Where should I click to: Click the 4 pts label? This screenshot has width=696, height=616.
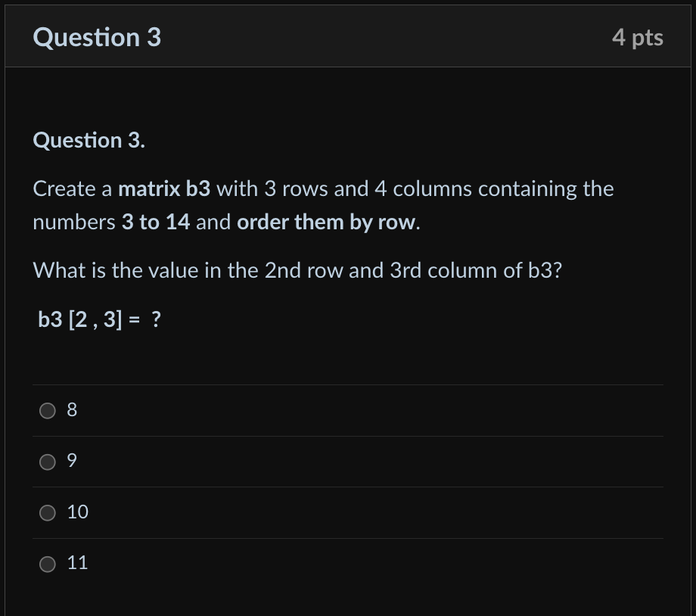[x=638, y=37]
